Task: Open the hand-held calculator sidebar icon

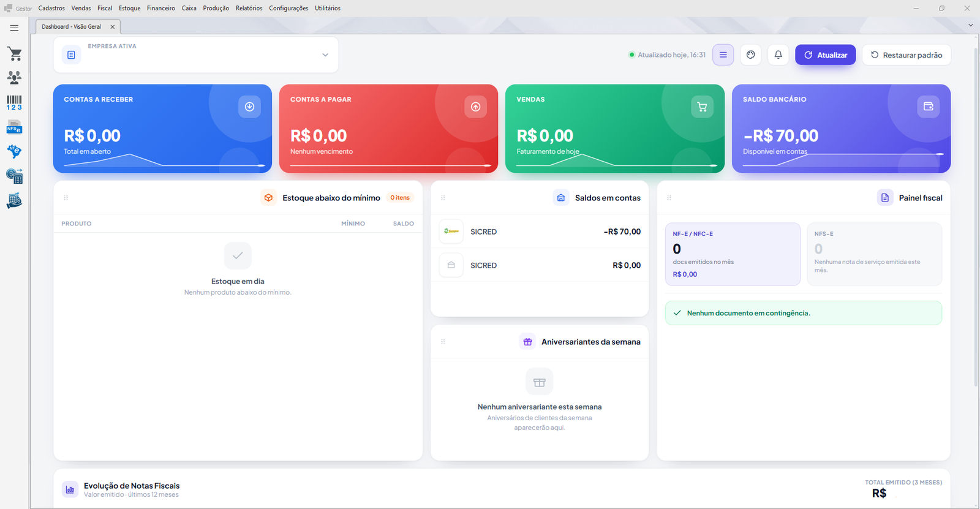Action: [14, 201]
